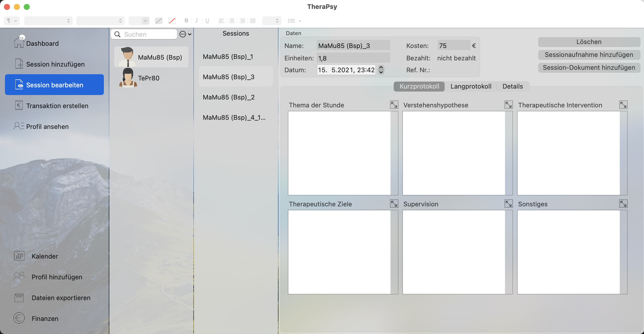The width and height of the screenshot is (644, 334).
Task: Click the Dateien exportieren archive icon
Action: (x=19, y=297)
